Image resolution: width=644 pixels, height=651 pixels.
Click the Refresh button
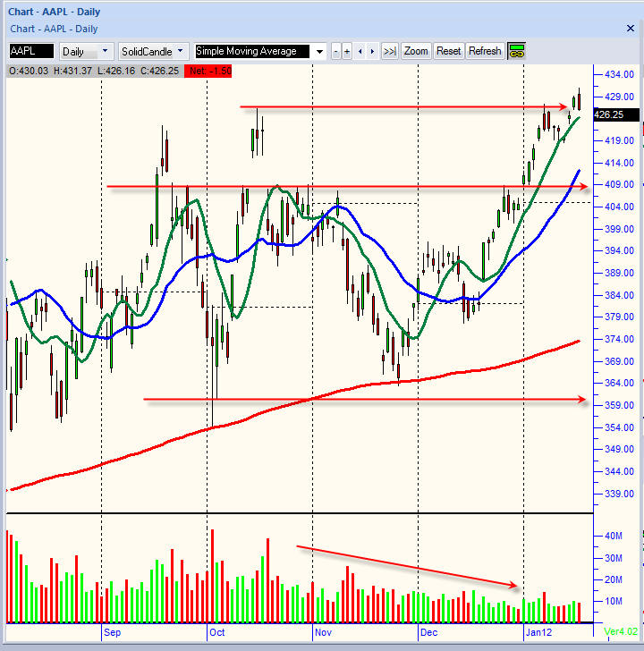(x=485, y=51)
